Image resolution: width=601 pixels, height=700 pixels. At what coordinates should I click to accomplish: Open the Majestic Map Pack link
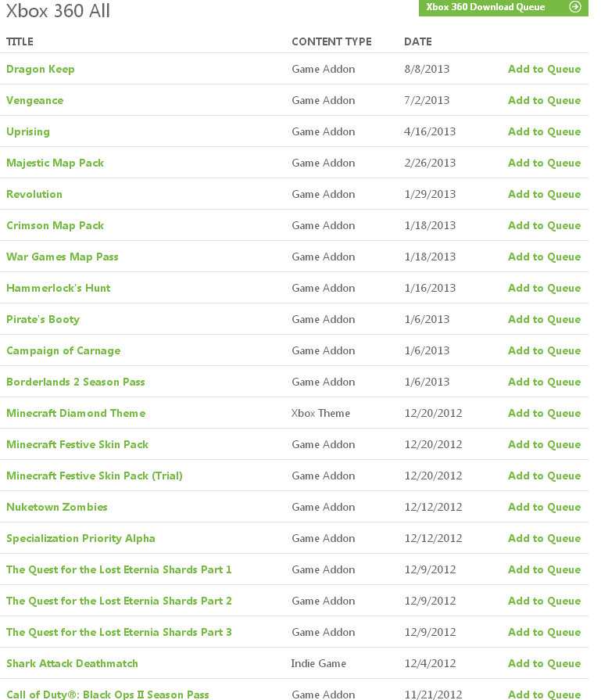(55, 163)
